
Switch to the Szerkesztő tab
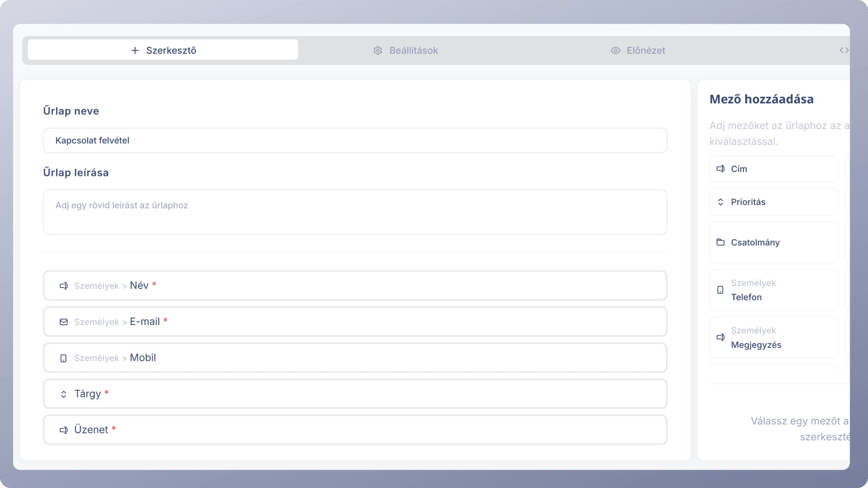[x=163, y=50]
